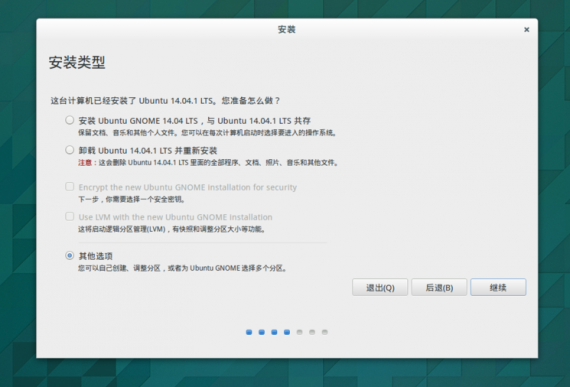This screenshot has width=570, height=387.
Task: Click description 您可以自己创建、调整分区 text
Action: pos(183,268)
